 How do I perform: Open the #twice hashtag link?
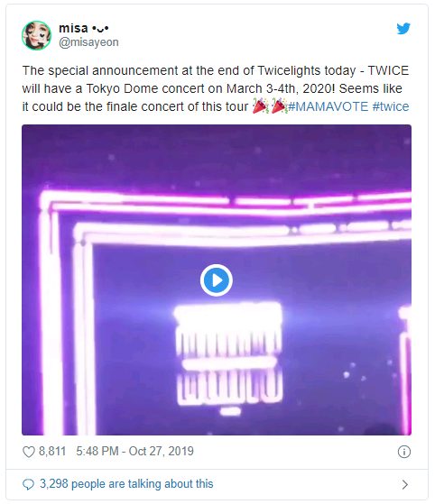coord(391,106)
